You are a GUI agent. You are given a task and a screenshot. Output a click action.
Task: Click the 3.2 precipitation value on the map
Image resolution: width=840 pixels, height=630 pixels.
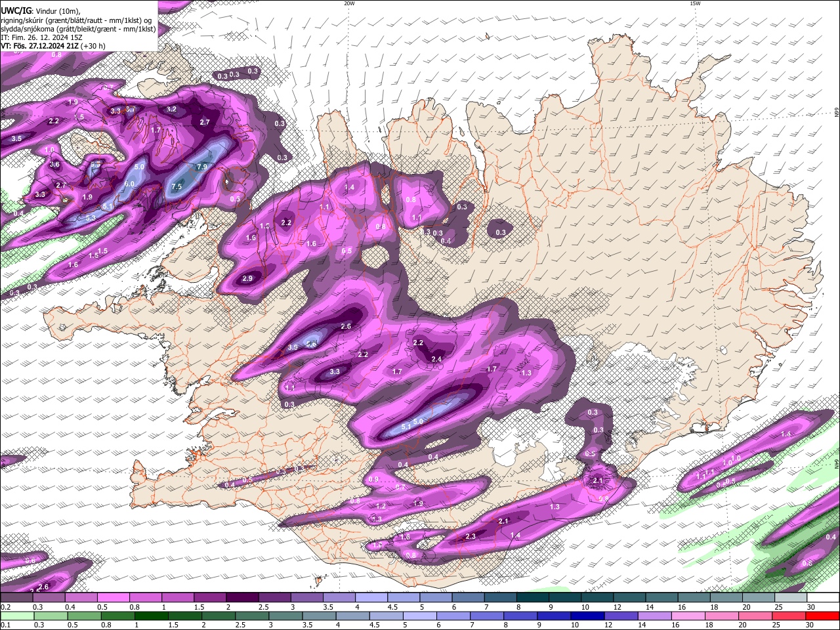click(172, 109)
